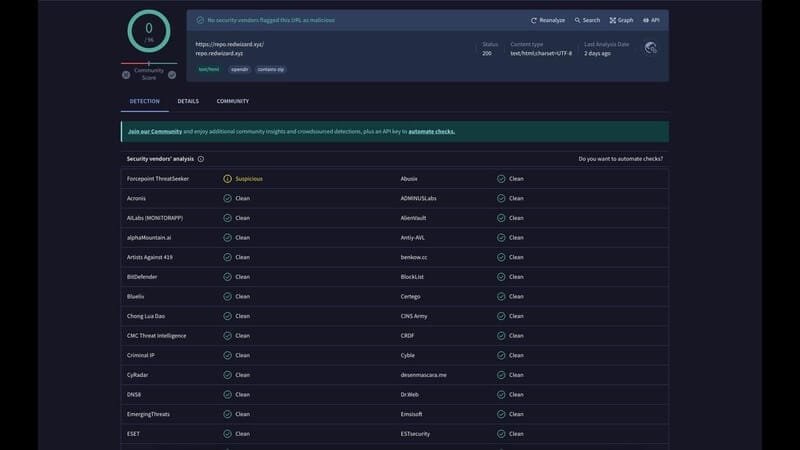Upvote with the checkmark community score icon
Screen dimensions: 800x450
(x=172, y=75)
